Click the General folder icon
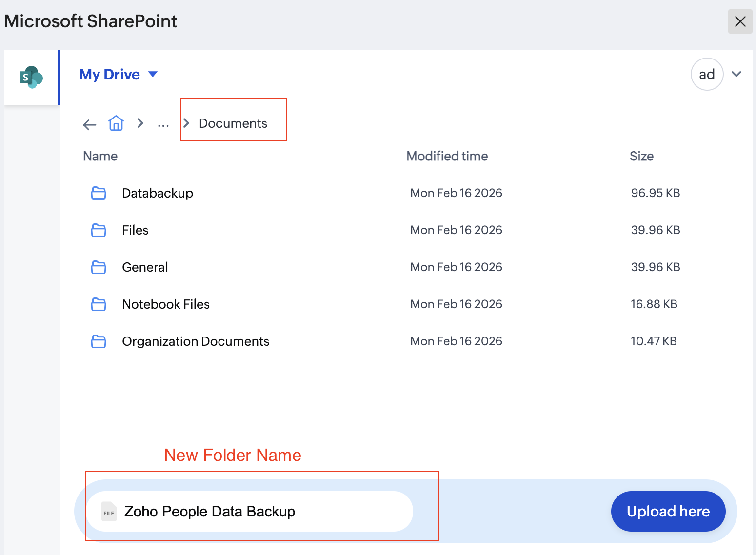This screenshot has width=756, height=555. point(99,267)
